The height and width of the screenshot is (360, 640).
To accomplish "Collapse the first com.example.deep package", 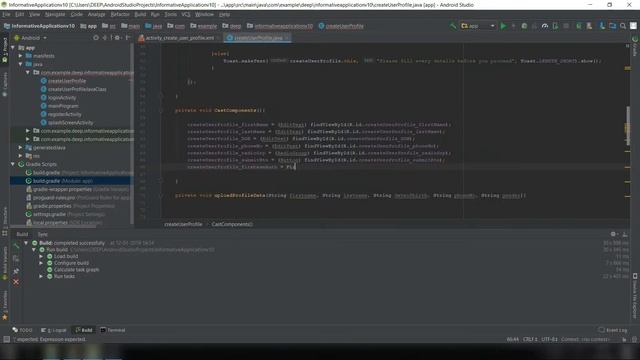I will [x=28, y=73].
